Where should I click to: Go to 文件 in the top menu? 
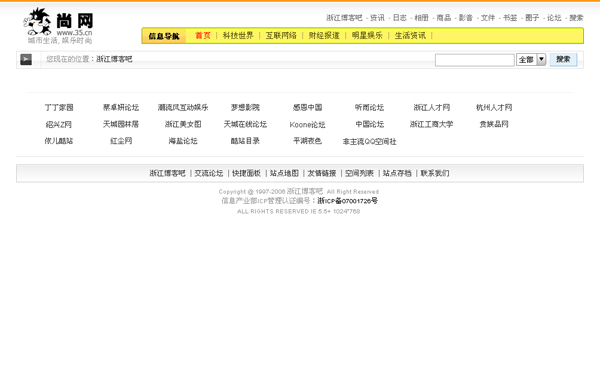(x=488, y=18)
